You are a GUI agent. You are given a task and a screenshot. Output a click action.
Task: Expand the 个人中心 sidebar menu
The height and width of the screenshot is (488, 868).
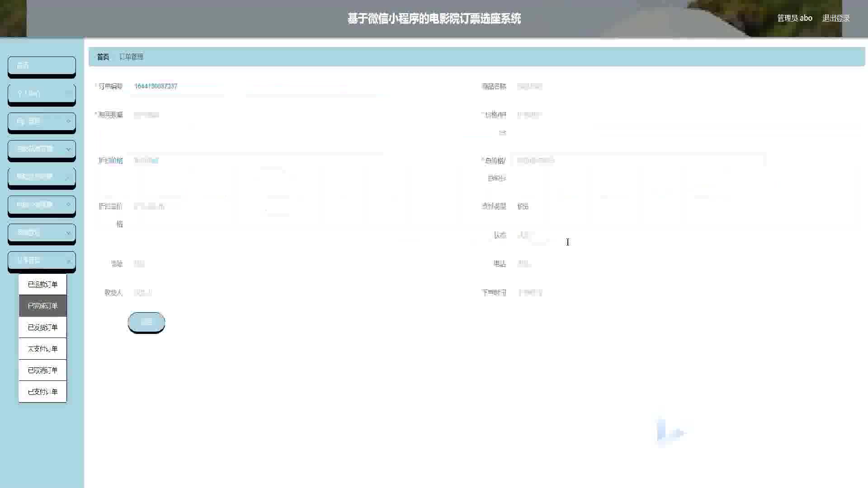coord(41,94)
